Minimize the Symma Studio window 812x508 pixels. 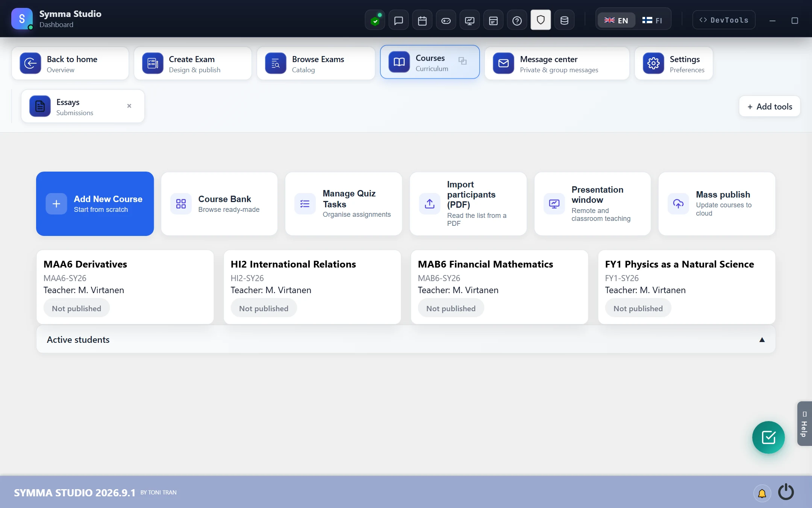[x=773, y=21]
